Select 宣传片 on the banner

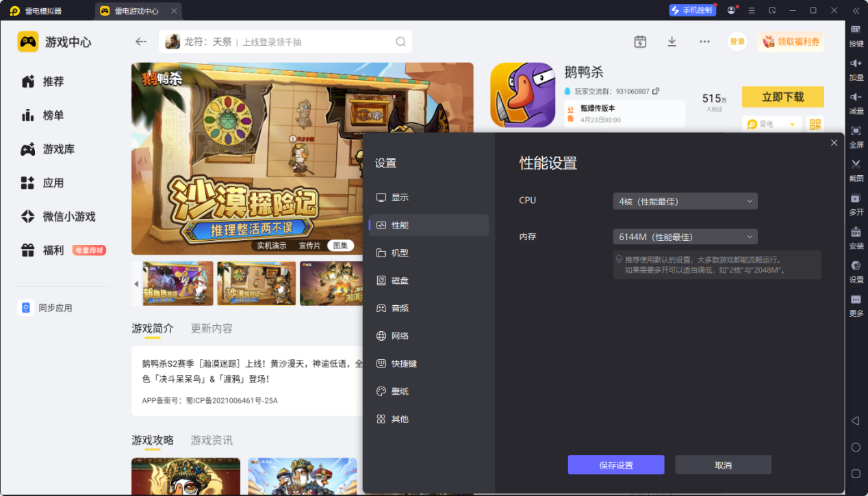click(x=309, y=246)
